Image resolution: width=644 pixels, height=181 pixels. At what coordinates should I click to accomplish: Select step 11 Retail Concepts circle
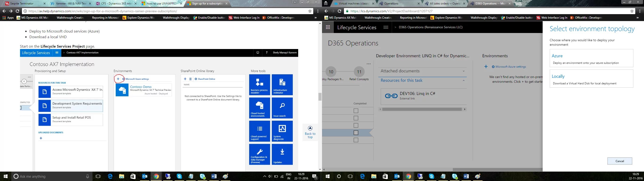coord(359,72)
